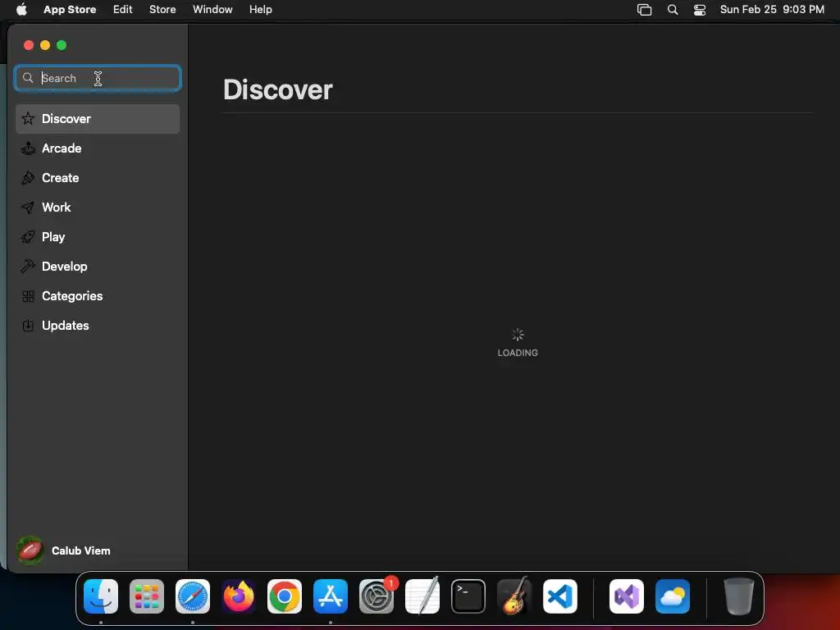Go to the Discover section label

pyautogui.click(x=66, y=119)
